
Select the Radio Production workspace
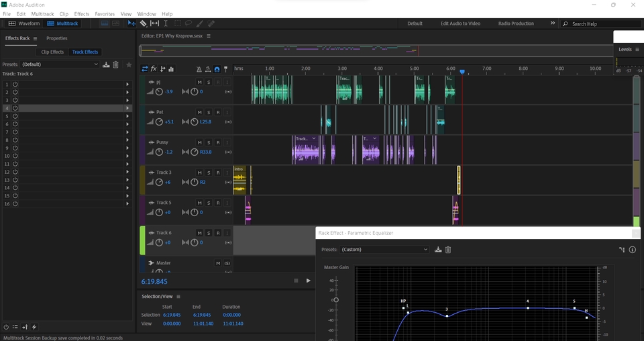tap(516, 23)
